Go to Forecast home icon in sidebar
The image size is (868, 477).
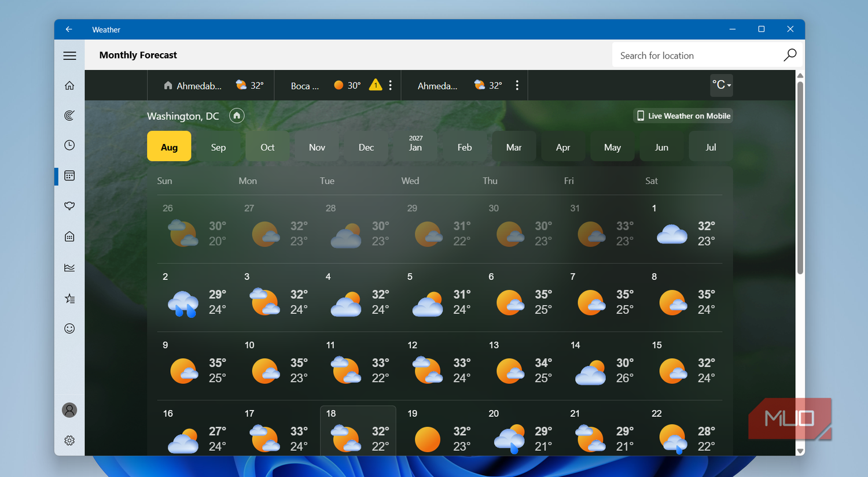(x=69, y=86)
